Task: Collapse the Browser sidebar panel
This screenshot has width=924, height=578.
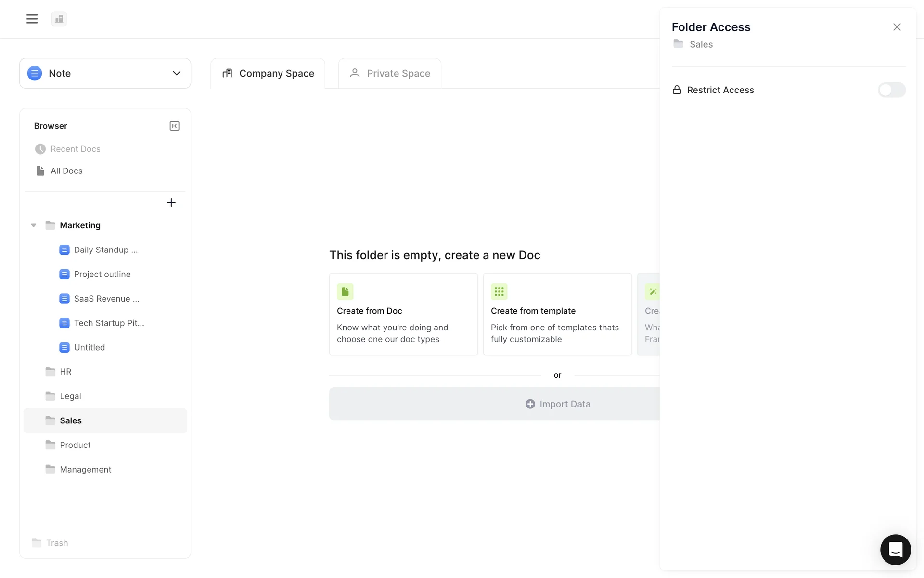Action: [174, 126]
